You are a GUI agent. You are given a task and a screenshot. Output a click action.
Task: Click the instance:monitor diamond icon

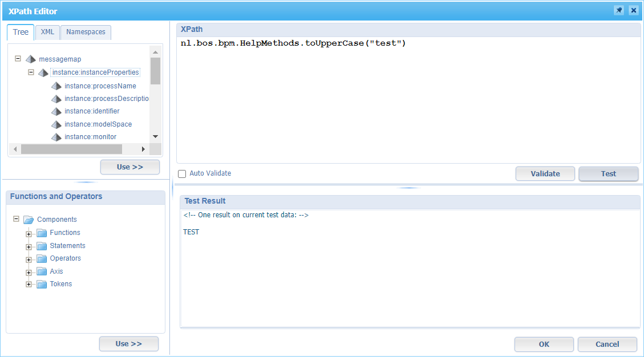coord(56,137)
